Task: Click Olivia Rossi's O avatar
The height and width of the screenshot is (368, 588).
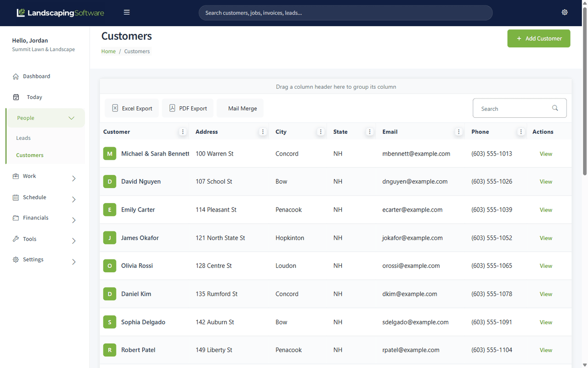Action: click(x=110, y=266)
